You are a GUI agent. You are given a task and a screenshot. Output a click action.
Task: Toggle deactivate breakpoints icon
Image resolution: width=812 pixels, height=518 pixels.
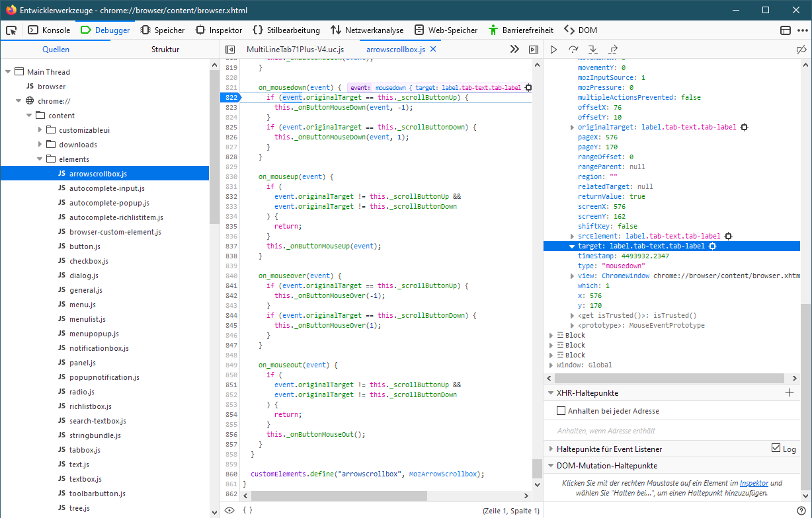point(801,50)
